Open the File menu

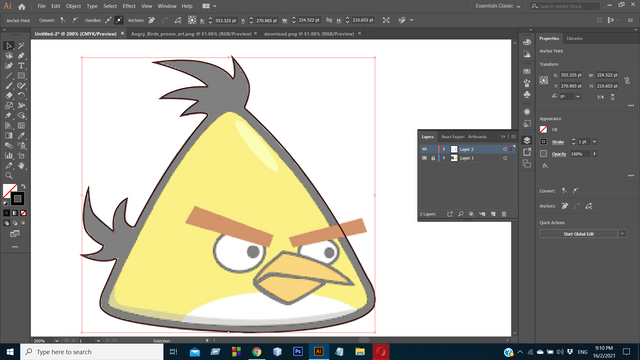point(42,6)
